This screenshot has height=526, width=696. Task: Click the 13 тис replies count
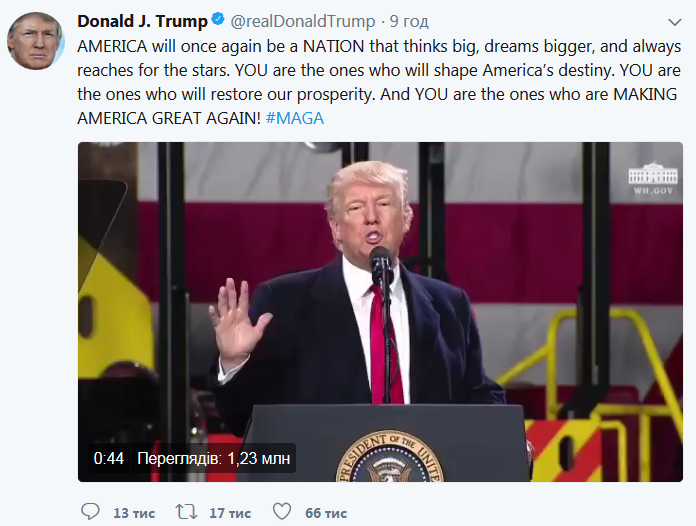[134, 513]
